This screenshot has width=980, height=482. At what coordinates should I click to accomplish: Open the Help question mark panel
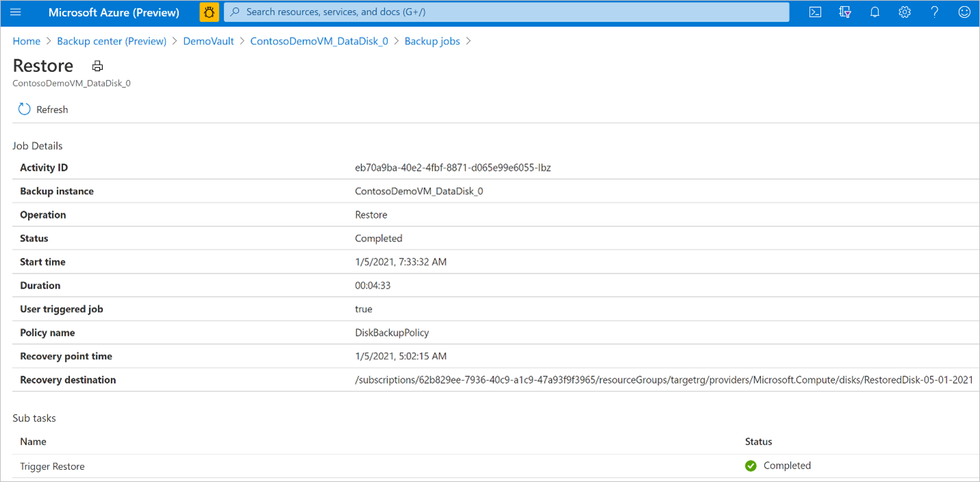[934, 12]
